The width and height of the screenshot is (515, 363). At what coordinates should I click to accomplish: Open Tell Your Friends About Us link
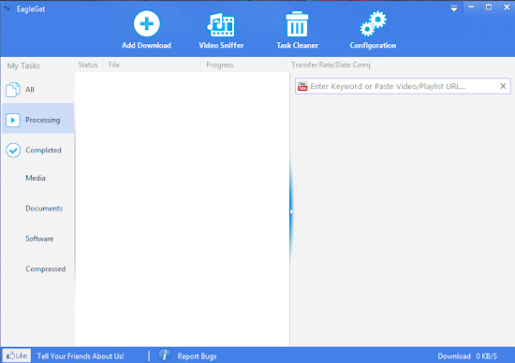click(x=80, y=356)
